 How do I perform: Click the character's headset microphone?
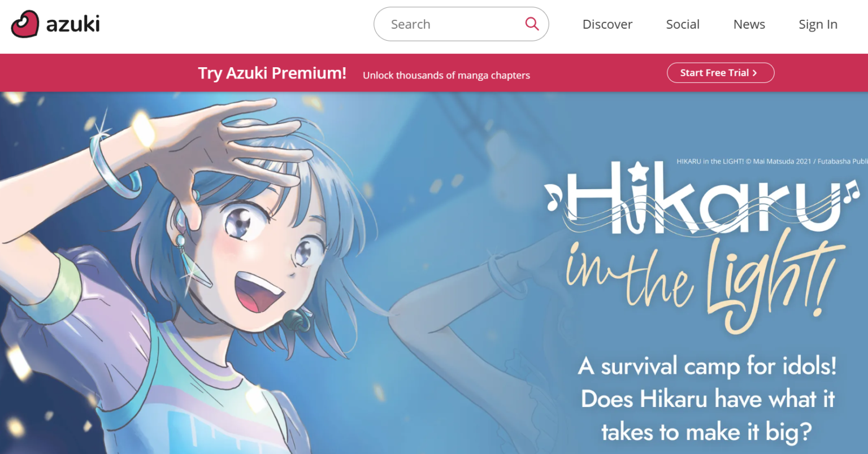tap(295, 321)
